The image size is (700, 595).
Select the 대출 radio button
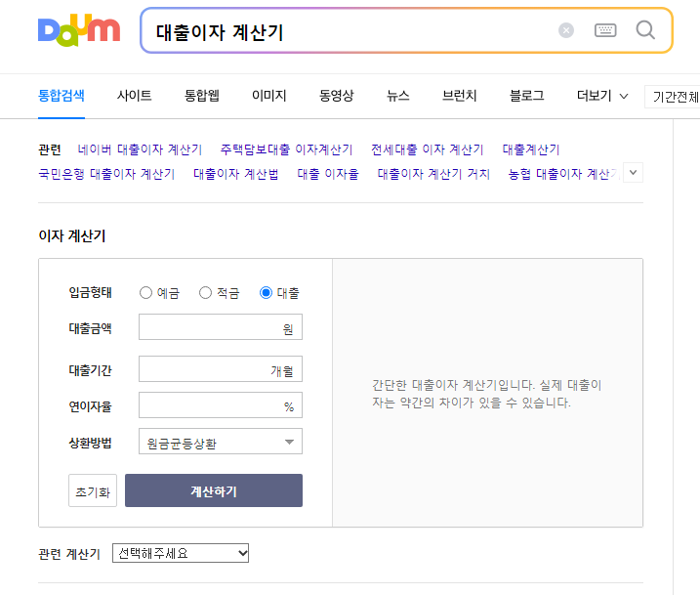coord(266,292)
